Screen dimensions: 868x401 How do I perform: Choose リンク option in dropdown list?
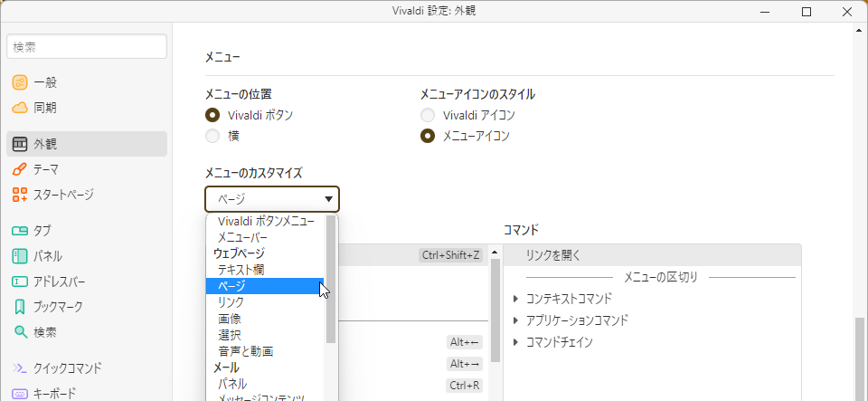(x=265, y=302)
